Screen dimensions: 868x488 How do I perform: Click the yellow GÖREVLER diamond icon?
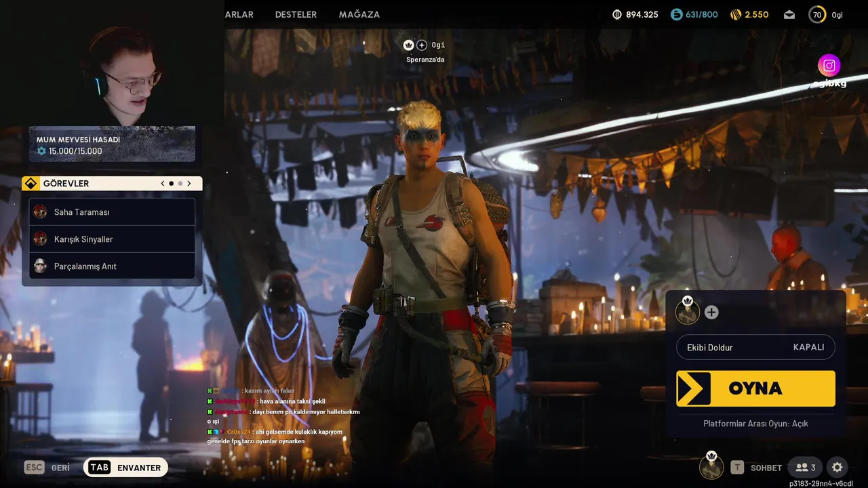[31, 184]
